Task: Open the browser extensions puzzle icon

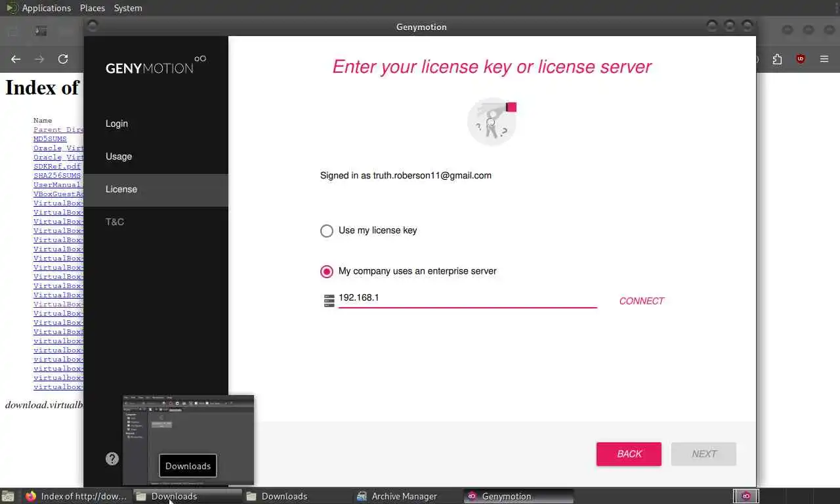Action: [x=777, y=59]
